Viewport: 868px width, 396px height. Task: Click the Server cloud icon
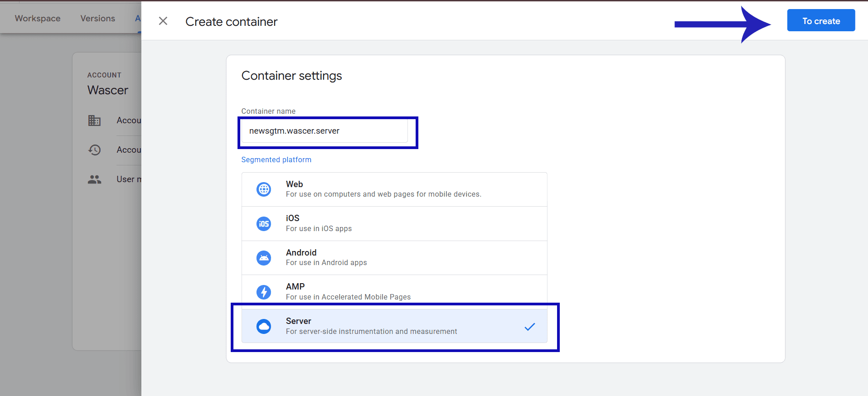pos(264,326)
